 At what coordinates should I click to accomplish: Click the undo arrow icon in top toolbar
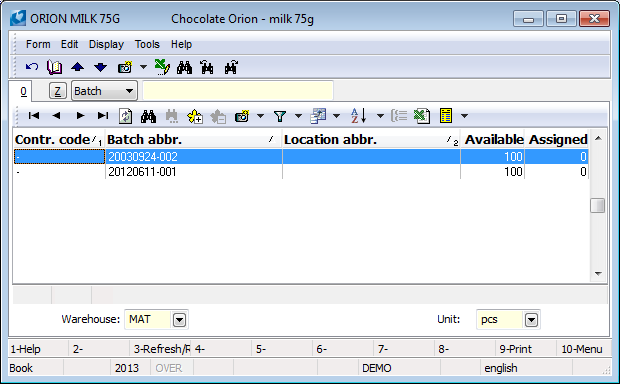[x=32, y=67]
